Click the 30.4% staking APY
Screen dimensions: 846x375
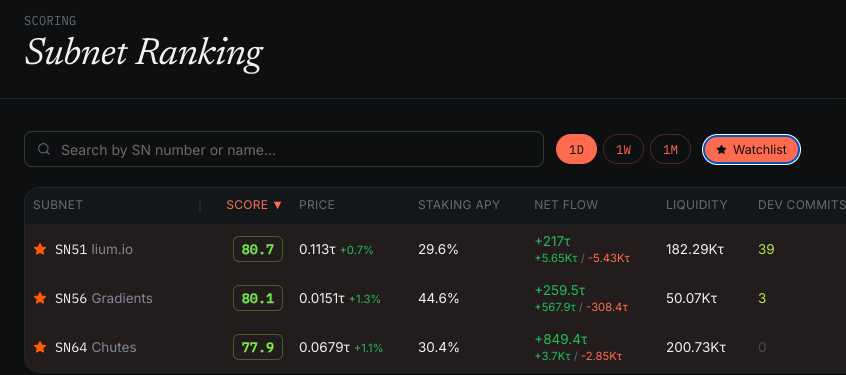pos(439,347)
